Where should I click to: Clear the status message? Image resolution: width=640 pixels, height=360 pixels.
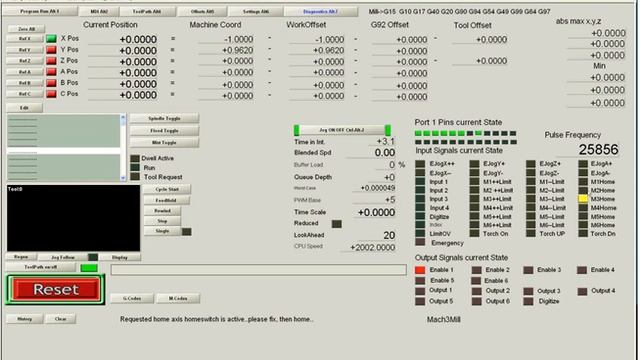point(60,319)
